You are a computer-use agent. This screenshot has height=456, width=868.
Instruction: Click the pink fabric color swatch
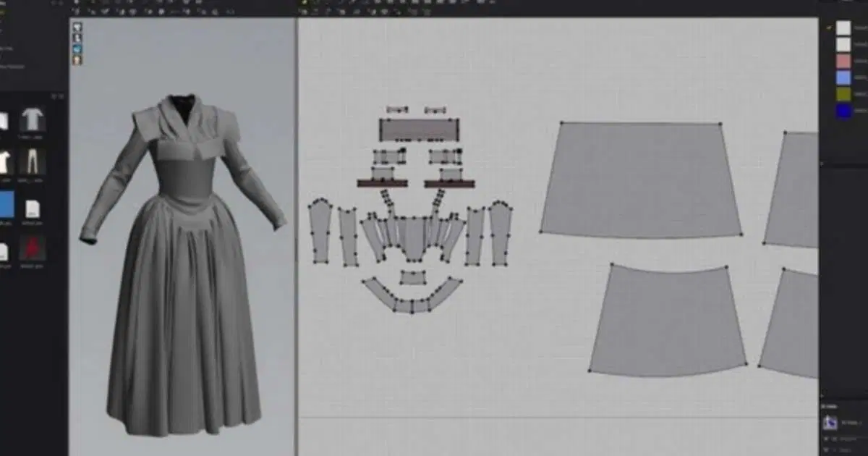click(845, 61)
